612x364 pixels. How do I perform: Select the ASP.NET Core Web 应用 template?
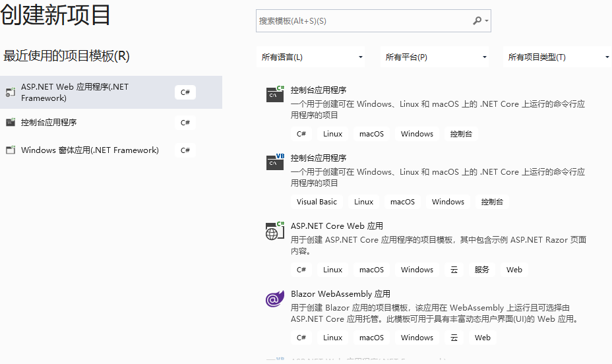[x=337, y=226]
